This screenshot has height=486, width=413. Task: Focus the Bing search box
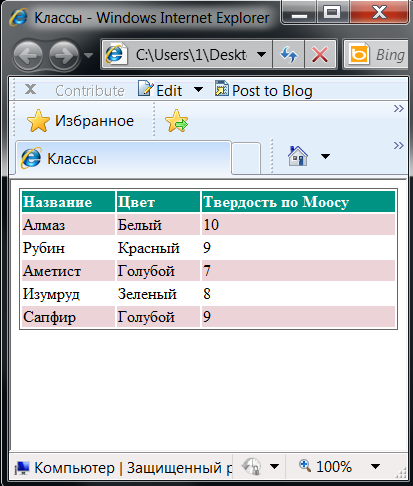click(x=391, y=55)
